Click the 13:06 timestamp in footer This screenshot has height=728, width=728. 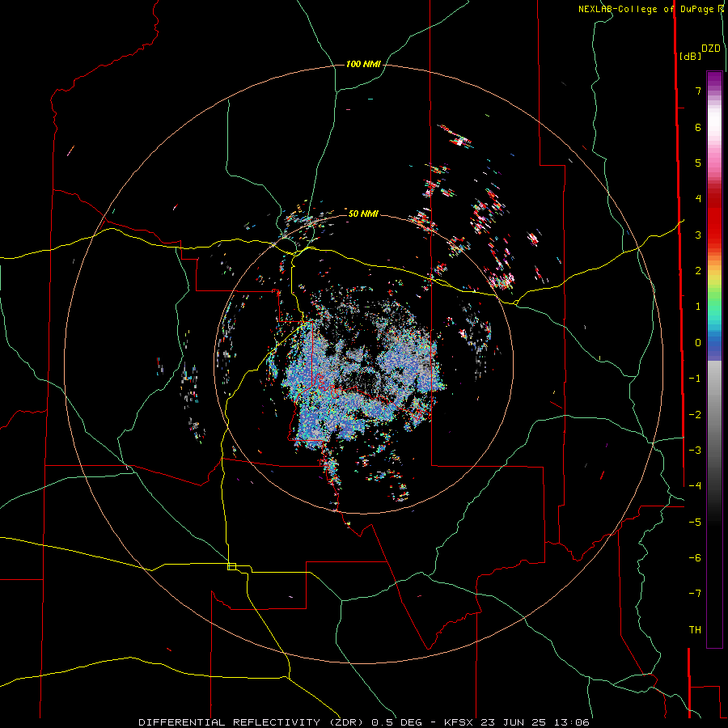574,722
